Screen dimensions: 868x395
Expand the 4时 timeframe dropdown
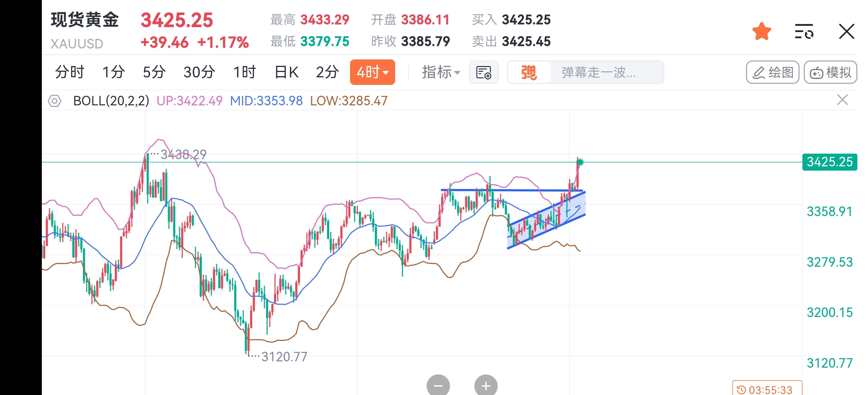coord(373,72)
